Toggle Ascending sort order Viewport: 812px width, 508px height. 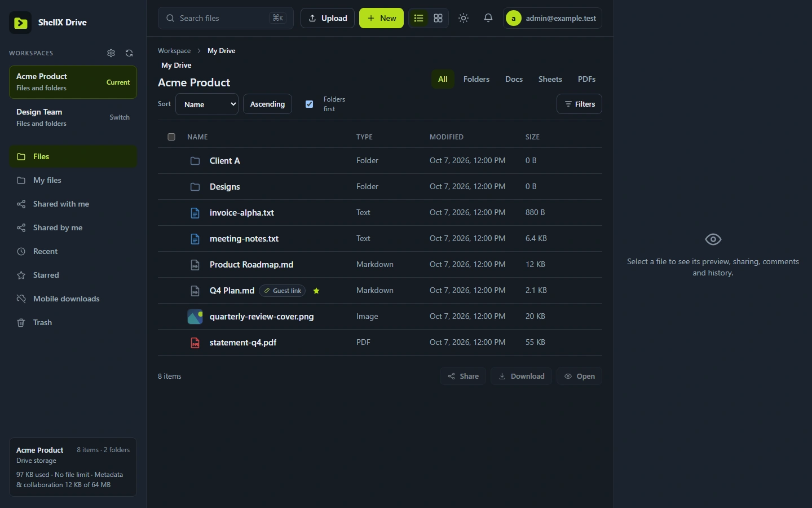267,104
